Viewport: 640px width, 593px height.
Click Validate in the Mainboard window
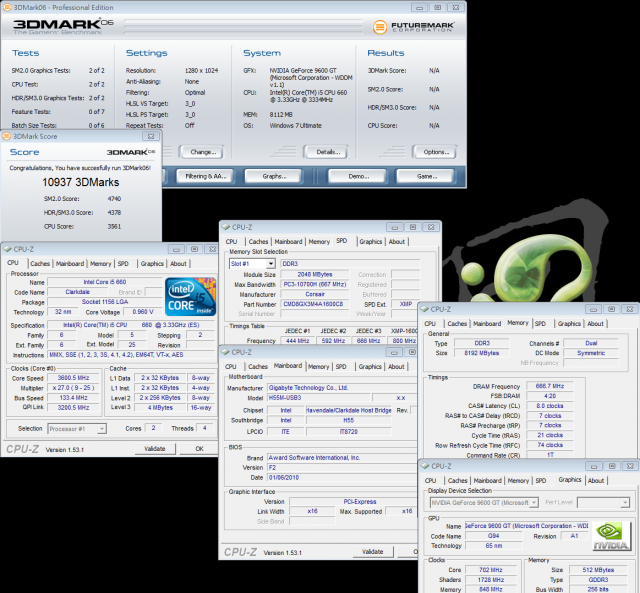click(373, 551)
